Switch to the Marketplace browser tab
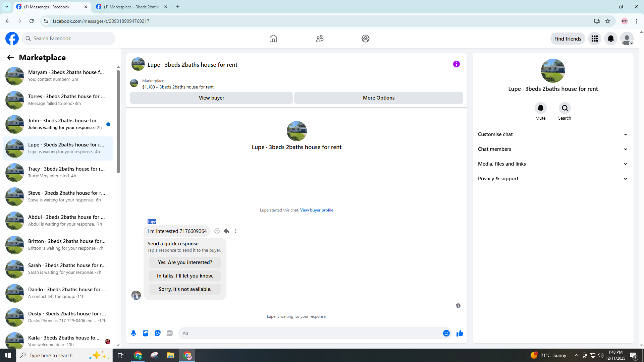This screenshot has width=644, height=362. 131,7
